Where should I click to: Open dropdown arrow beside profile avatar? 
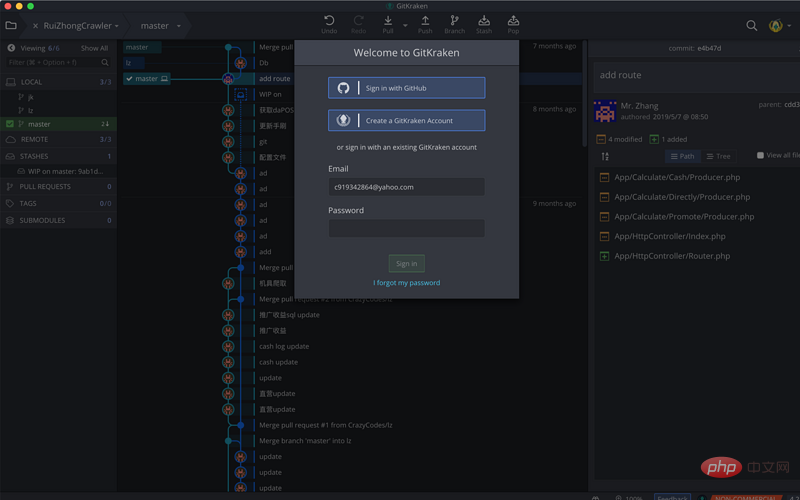click(789, 26)
